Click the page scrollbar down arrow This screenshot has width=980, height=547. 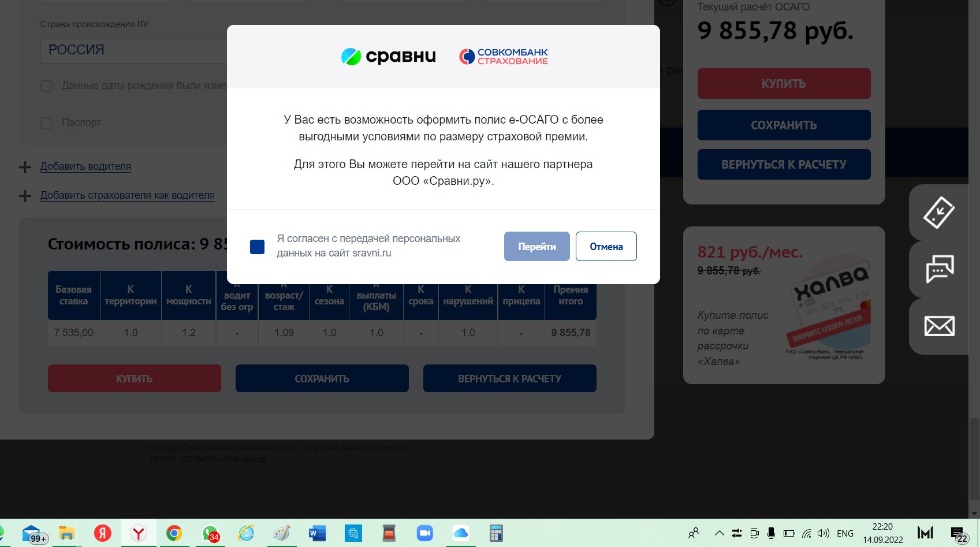(974, 513)
